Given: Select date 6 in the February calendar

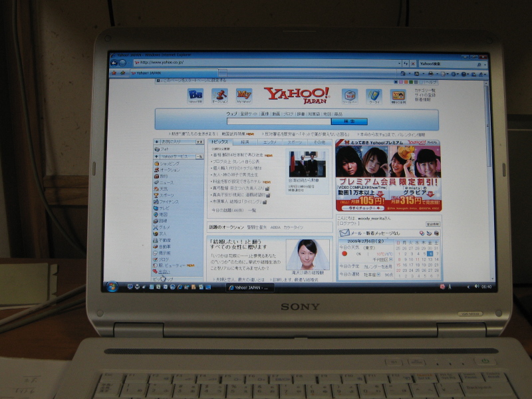Looking at the screenshot, I should pos(430,254).
